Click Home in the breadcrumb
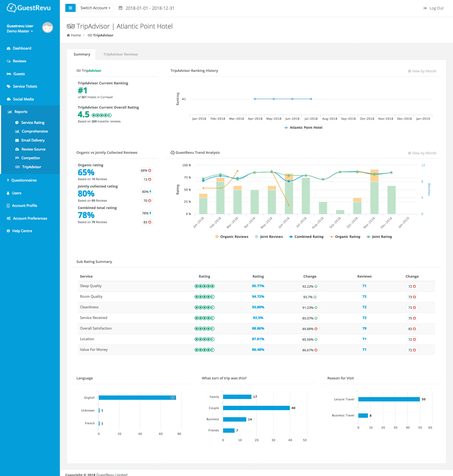Image resolution: width=453 pixels, height=476 pixels. [x=76, y=35]
